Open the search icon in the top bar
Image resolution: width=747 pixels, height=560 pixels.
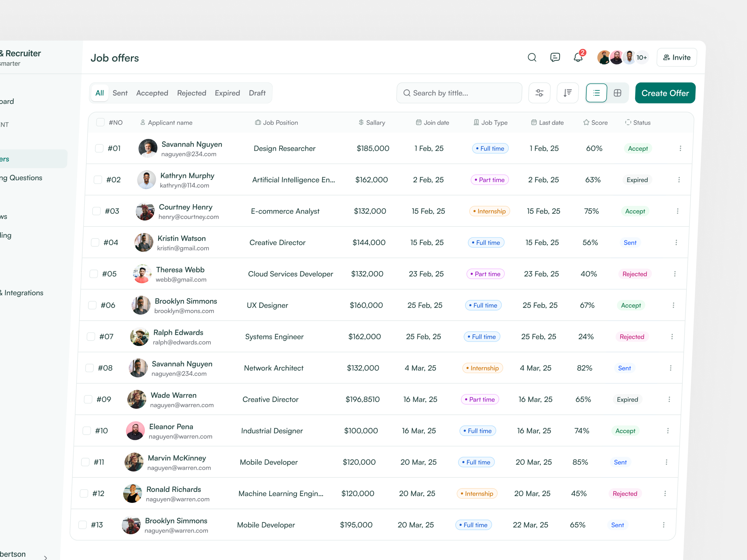[532, 57]
